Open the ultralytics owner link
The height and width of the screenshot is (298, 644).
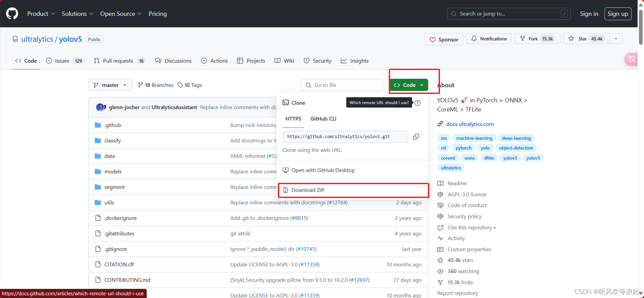[x=37, y=39]
